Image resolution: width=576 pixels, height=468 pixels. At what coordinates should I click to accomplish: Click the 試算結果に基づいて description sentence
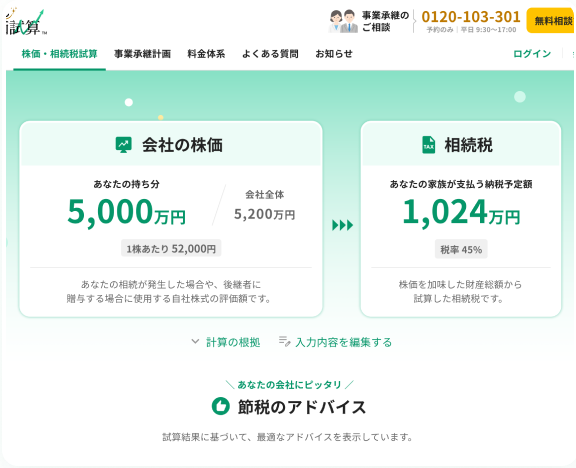pyautogui.click(x=288, y=437)
